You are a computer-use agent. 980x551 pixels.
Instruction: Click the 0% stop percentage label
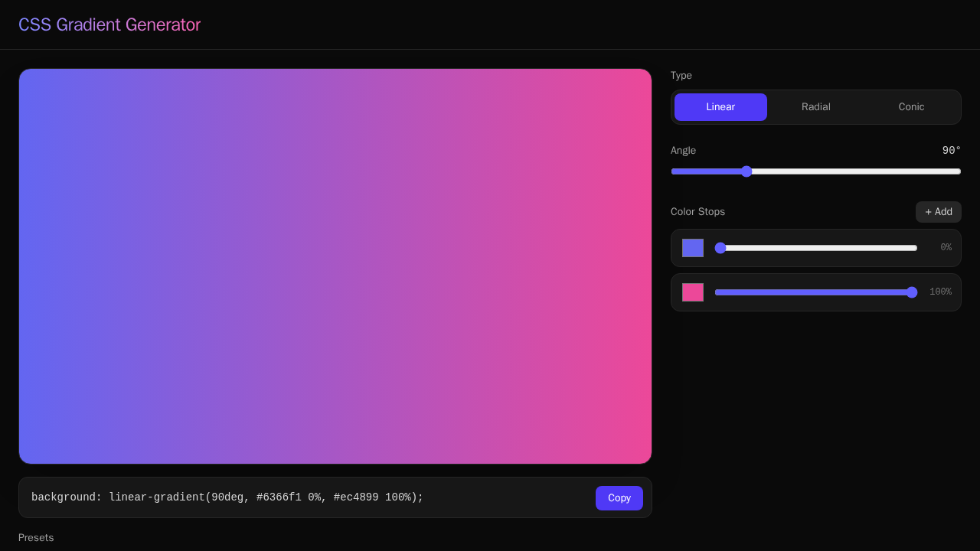(x=946, y=247)
